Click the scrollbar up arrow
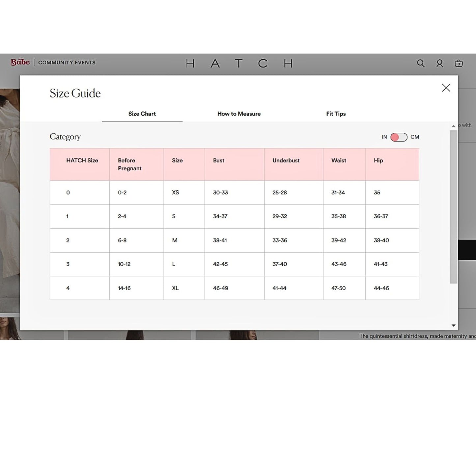476x476 pixels. [453, 126]
